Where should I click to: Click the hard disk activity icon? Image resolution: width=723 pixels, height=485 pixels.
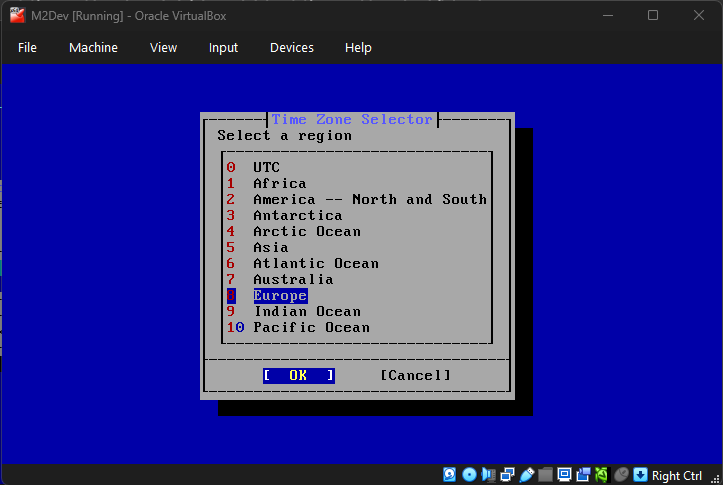point(450,475)
